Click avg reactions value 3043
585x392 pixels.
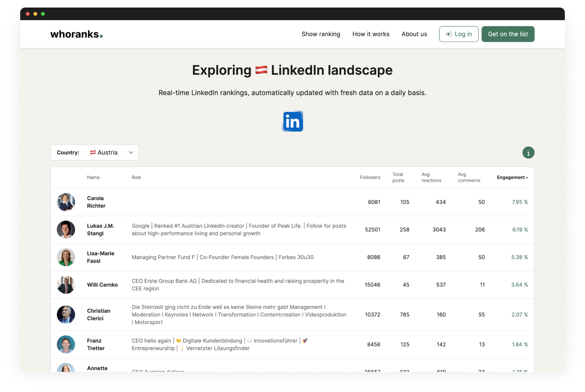pyautogui.click(x=439, y=230)
